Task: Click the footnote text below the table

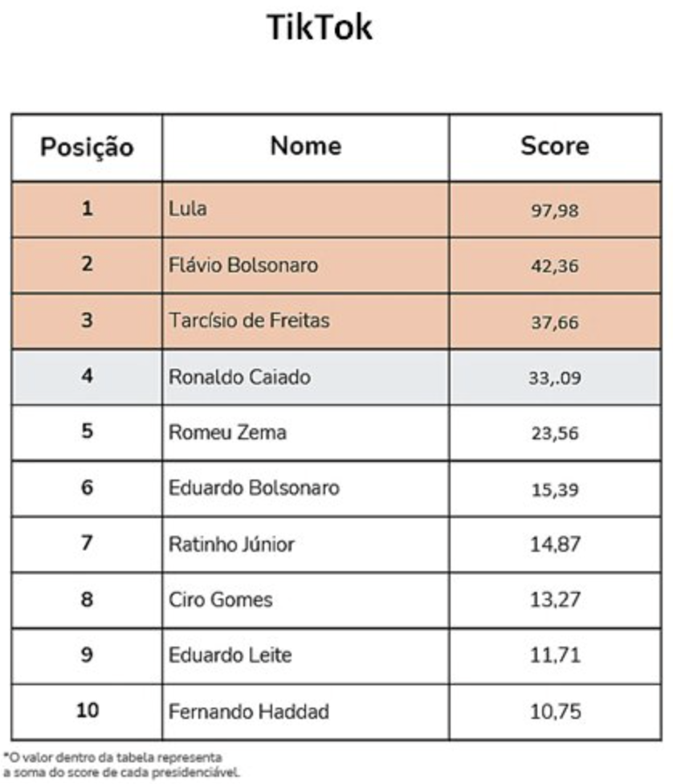Action: [120, 765]
